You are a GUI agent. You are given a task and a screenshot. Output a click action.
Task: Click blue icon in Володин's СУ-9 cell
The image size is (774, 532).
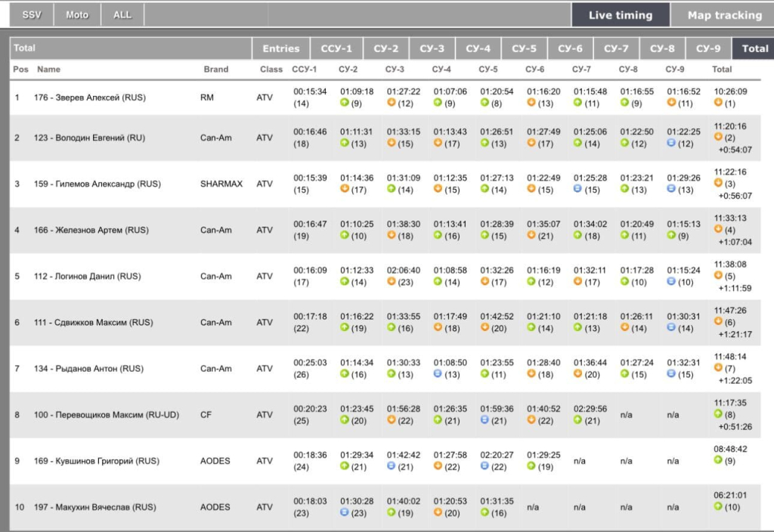pyautogui.click(x=671, y=143)
